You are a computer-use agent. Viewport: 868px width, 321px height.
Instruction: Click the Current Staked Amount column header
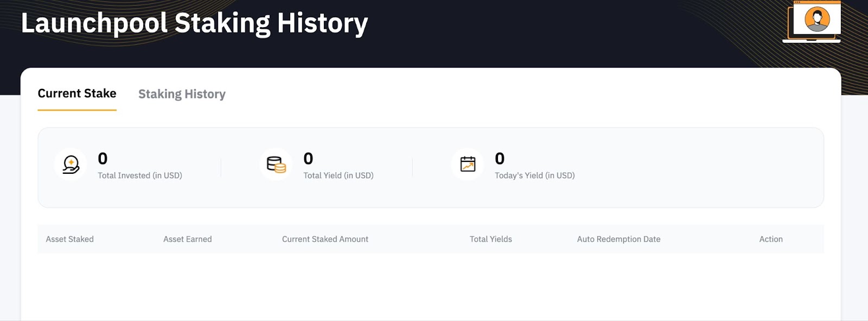tap(325, 239)
